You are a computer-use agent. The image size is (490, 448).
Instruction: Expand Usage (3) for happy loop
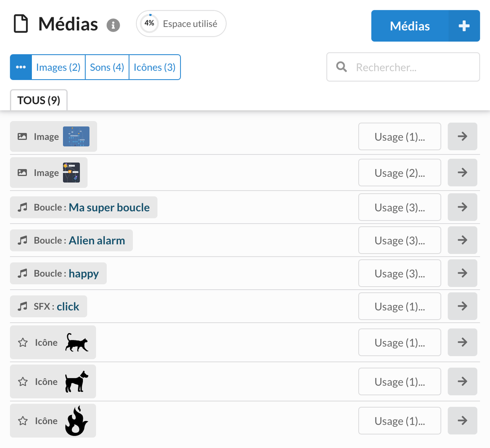point(399,273)
